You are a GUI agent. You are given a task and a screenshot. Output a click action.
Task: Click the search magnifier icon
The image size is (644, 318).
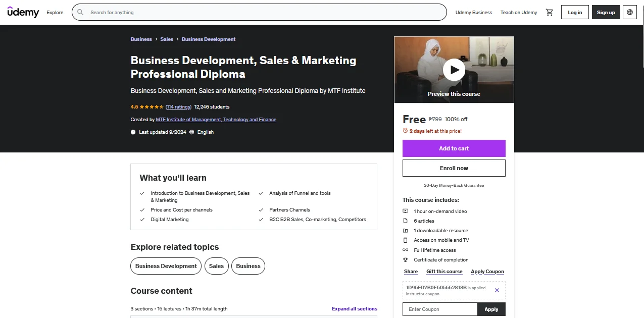pyautogui.click(x=80, y=12)
